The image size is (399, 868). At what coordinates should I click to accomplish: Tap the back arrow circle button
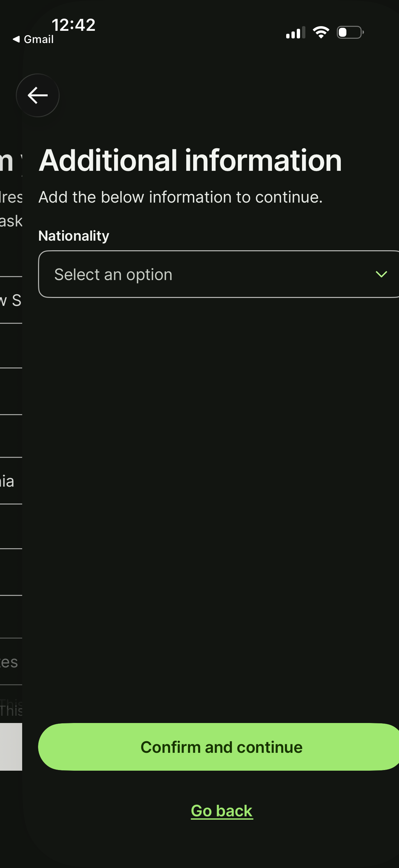[38, 95]
